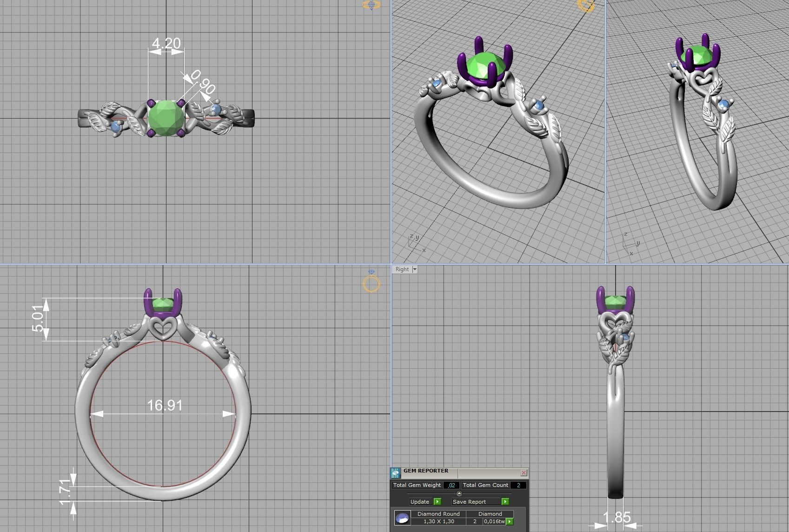The width and height of the screenshot is (789, 532).
Task: Click the 4.20 dimension text
Action: point(166,43)
